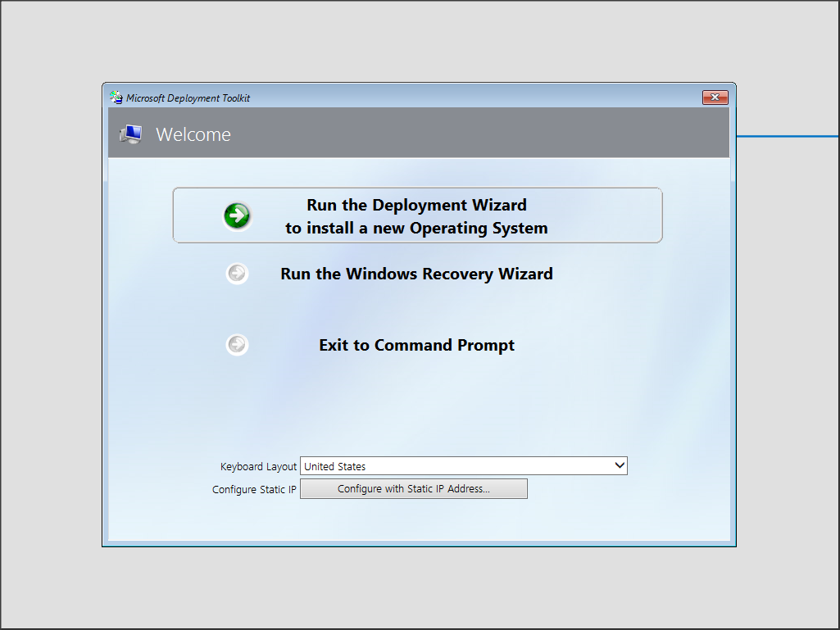Click the grey arrow beside Exit to Command Prompt
The height and width of the screenshot is (630, 840).
[237, 345]
